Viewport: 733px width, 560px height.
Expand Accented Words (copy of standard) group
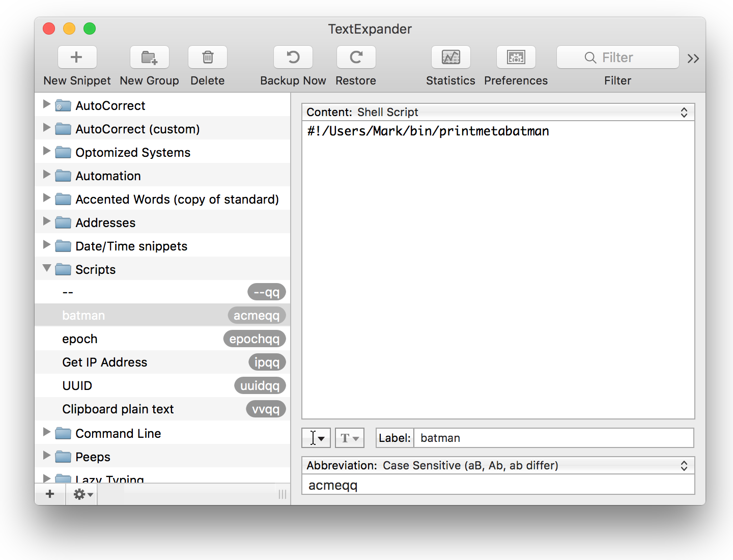tap(46, 198)
